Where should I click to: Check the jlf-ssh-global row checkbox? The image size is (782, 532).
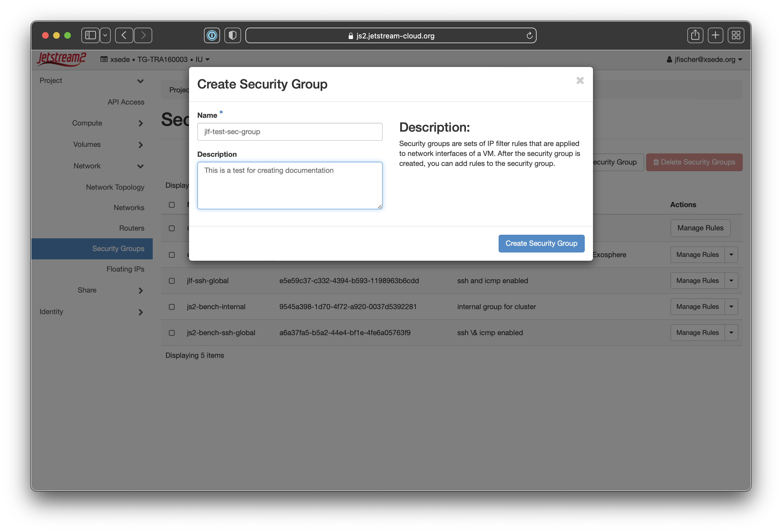[x=172, y=281]
